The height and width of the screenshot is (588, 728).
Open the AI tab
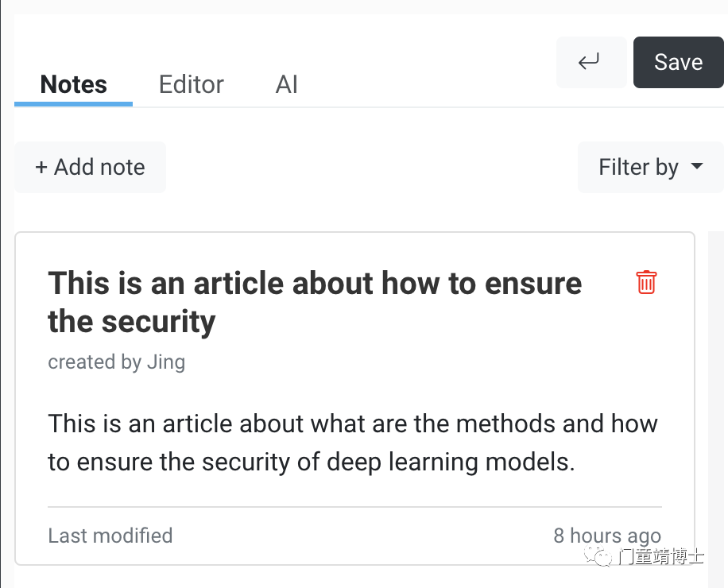click(x=286, y=84)
